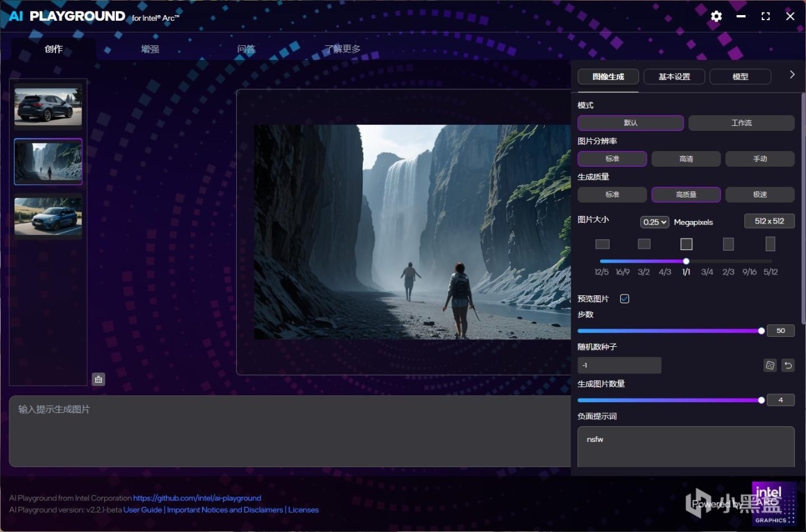The image size is (806, 532).
Task: Expand the settings tabs with right chevron
Action: point(792,74)
